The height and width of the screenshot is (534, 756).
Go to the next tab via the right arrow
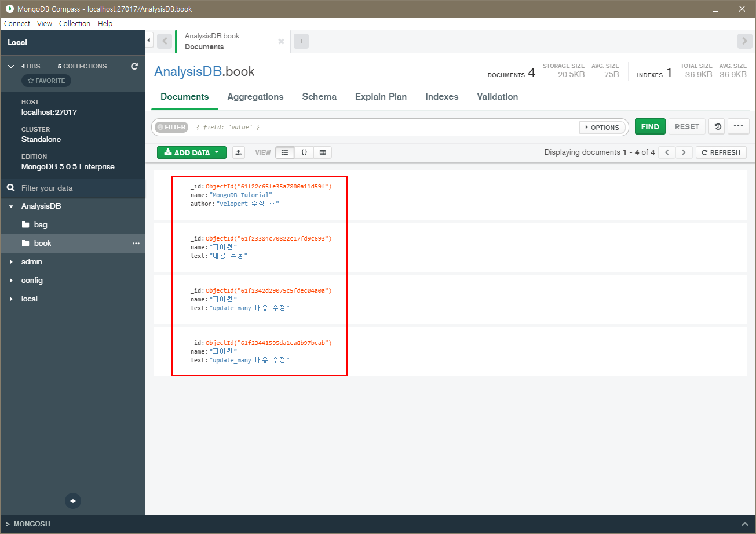[744, 41]
